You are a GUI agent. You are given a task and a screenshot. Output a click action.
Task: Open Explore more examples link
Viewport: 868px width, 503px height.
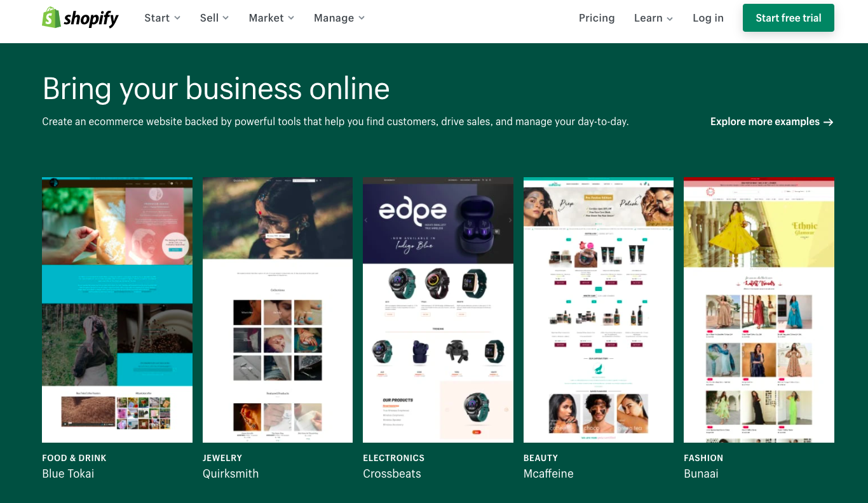(x=771, y=122)
